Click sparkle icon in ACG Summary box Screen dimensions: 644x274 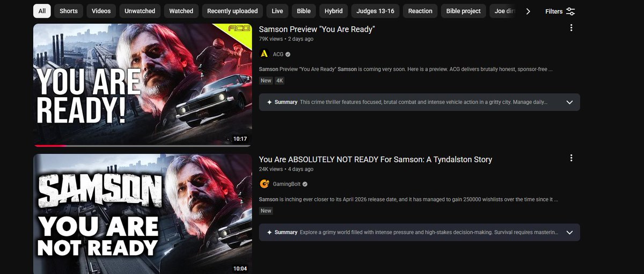coord(269,102)
